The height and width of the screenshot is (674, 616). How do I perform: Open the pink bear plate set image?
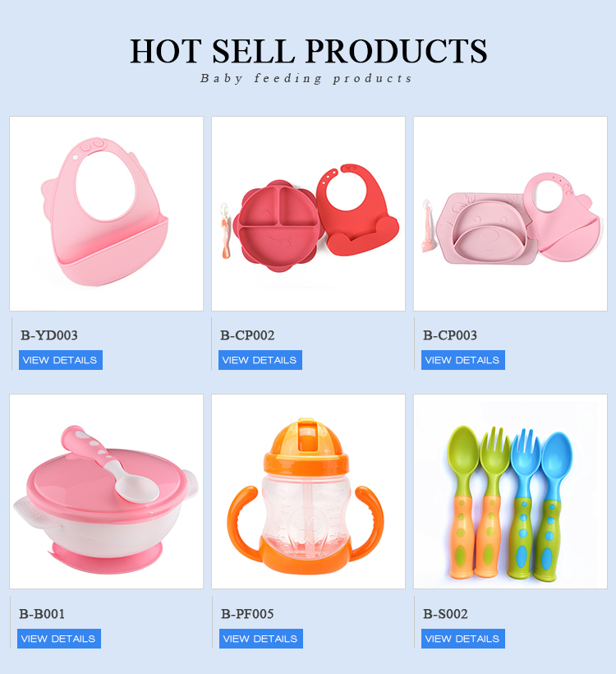(x=510, y=214)
